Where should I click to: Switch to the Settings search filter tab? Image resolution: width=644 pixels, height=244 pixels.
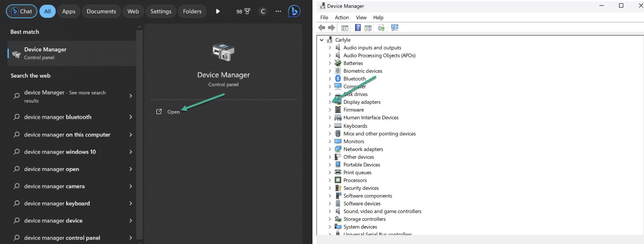point(161,11)
